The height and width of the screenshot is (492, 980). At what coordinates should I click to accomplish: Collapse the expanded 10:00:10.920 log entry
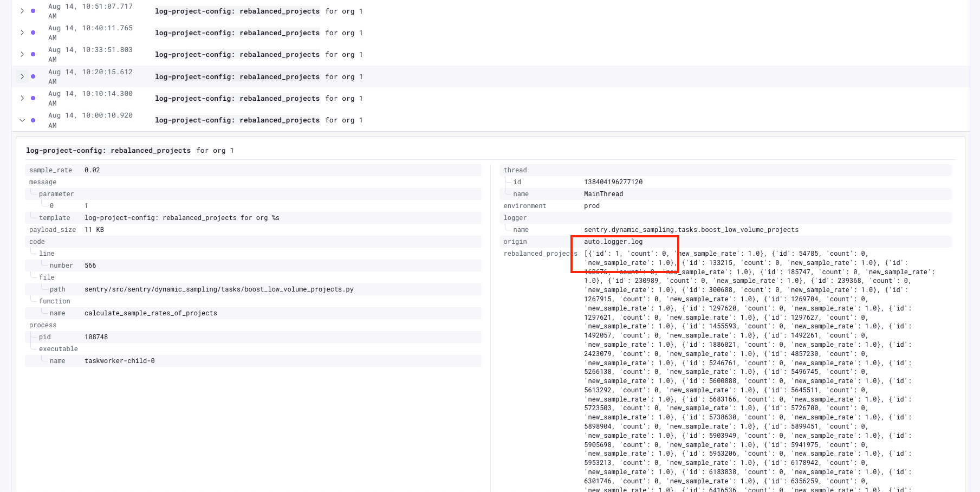[x=22, y=120]
